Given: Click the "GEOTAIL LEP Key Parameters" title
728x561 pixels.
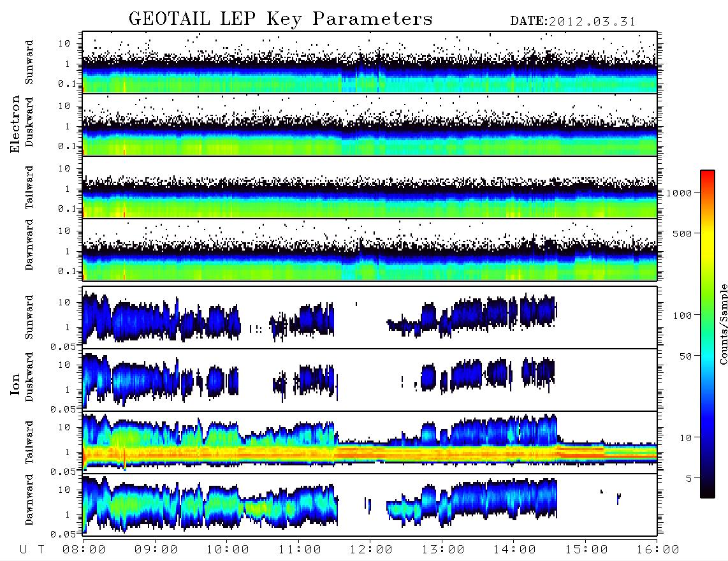Looking at the screenshot, I should (x=280, y=19).
